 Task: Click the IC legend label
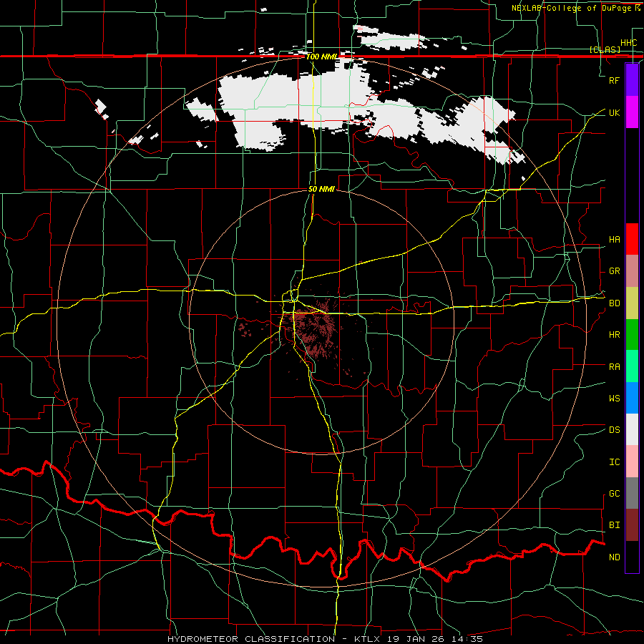click(615, 462)
